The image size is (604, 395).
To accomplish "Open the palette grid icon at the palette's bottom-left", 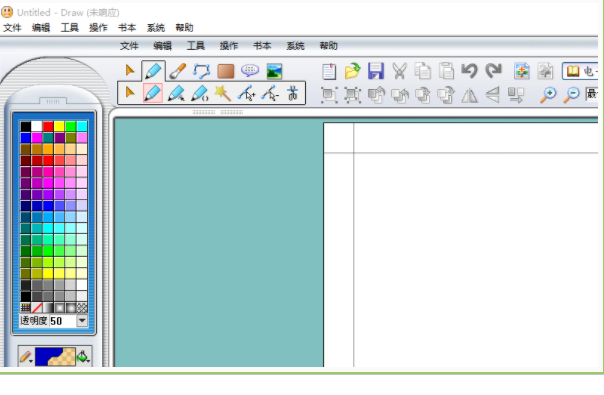I will tap(25, 308).
